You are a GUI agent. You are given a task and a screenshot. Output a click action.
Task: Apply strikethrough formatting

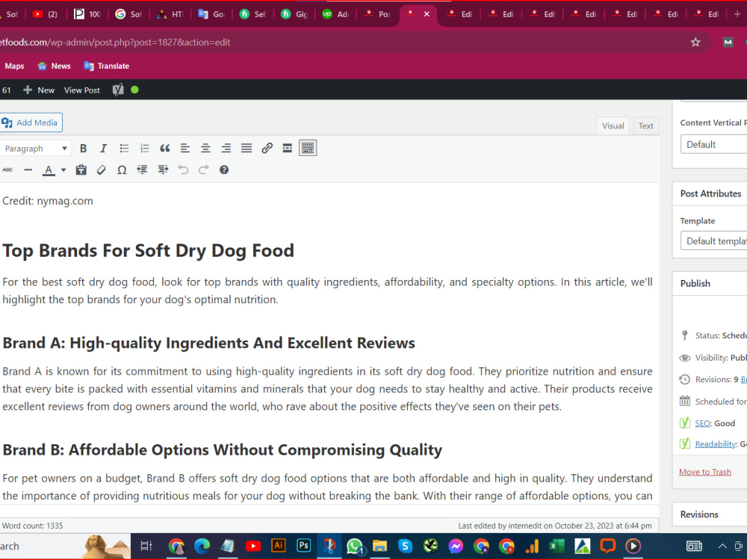click(7, 169)
